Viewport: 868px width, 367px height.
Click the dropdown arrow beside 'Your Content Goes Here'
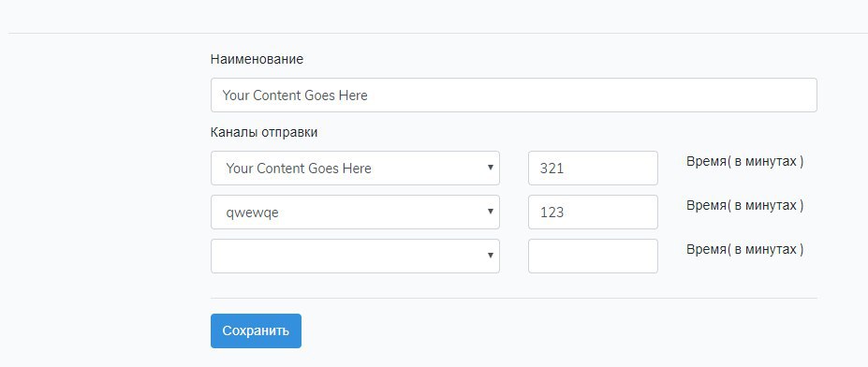(490, 168)
